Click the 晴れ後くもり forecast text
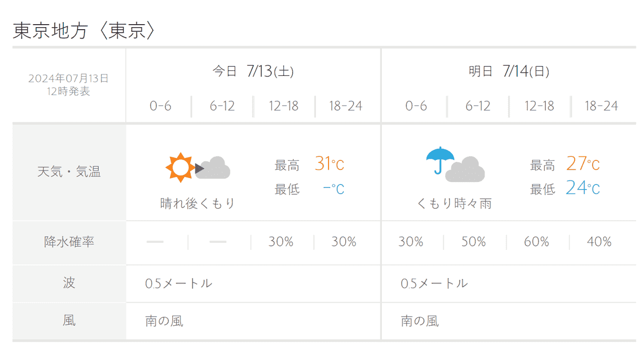 pyautogui.click(x=198, y=204)
